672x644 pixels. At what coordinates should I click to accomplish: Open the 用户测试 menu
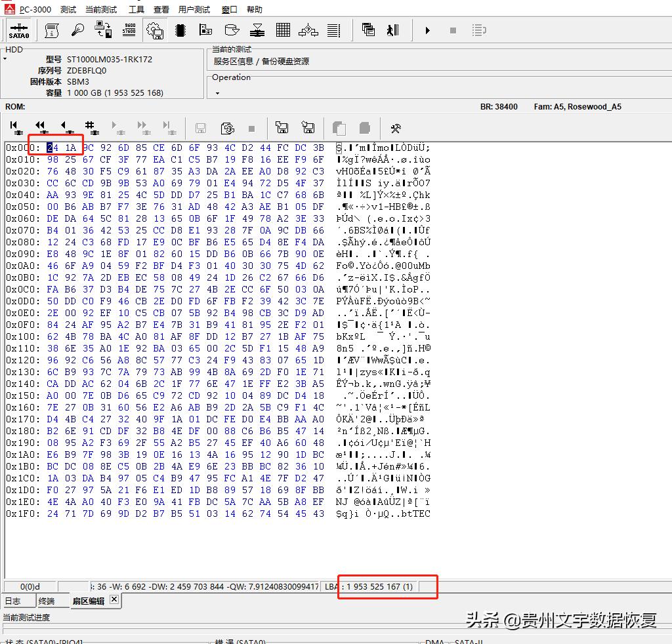click(194, 10)
